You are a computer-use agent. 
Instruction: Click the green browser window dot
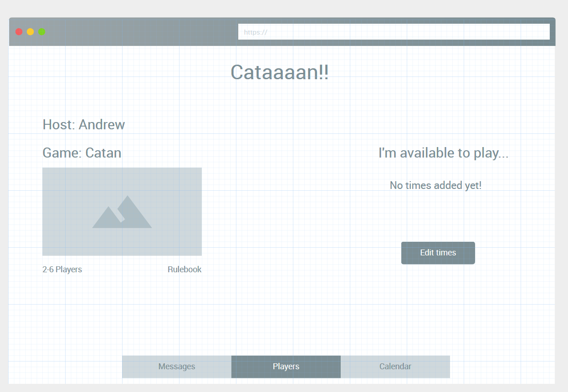tap(41, 31)
